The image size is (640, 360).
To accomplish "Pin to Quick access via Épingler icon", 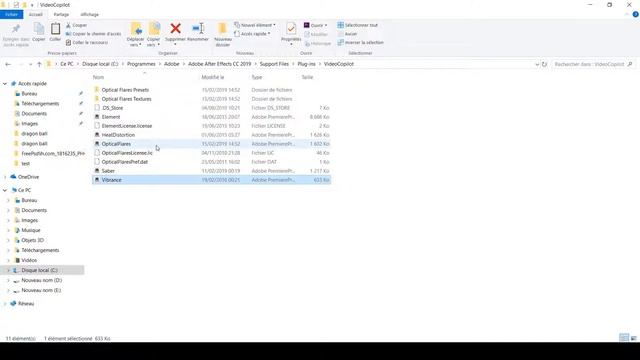I will tap(16, 29).
